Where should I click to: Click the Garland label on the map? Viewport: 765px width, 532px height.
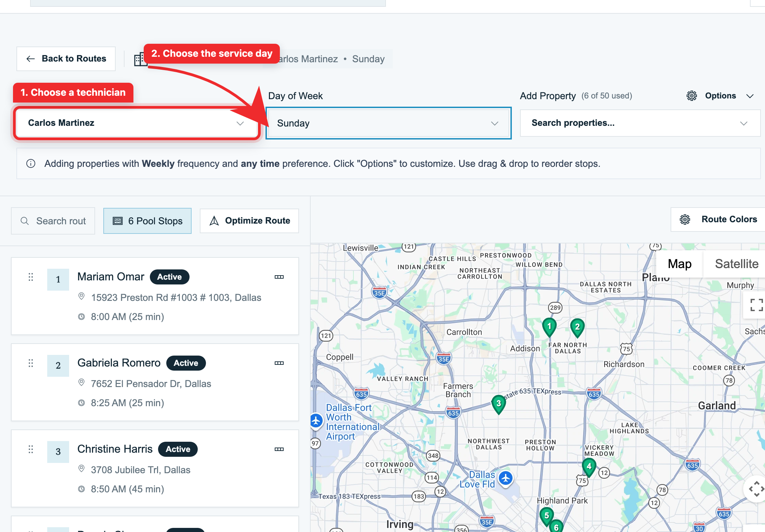717,405
